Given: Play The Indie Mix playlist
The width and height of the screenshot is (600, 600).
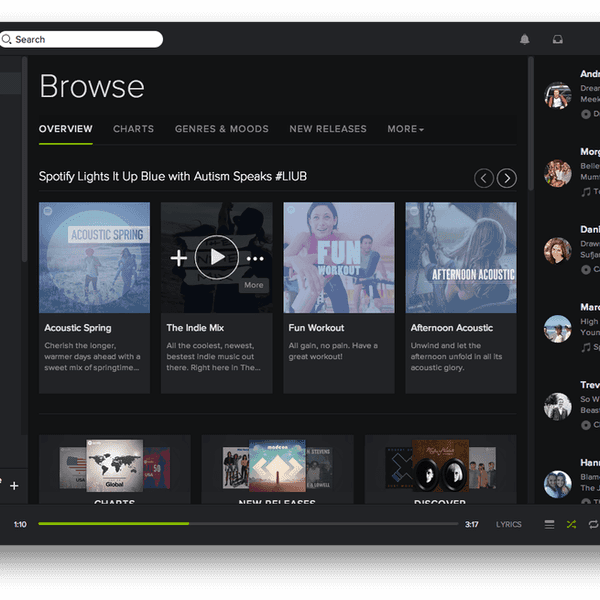Looking at the screenshot, I should pos(217,258).
